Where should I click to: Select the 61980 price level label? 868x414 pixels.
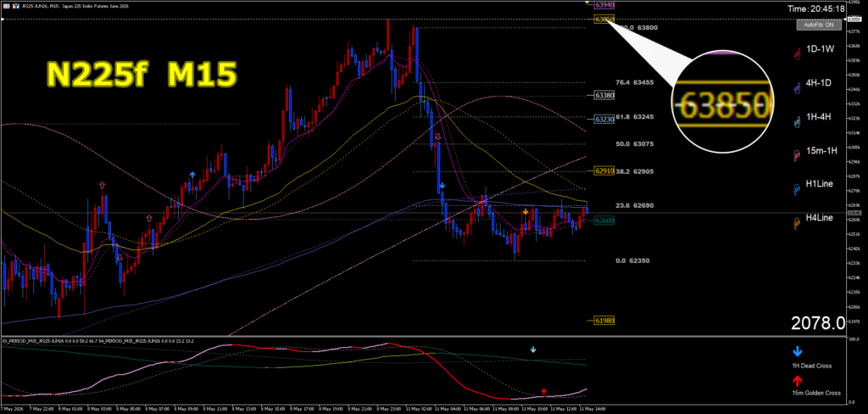[604, 321]
